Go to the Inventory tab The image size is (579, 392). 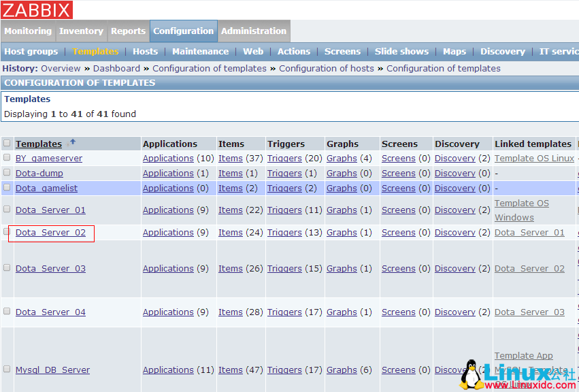click(x=81, y=31)
